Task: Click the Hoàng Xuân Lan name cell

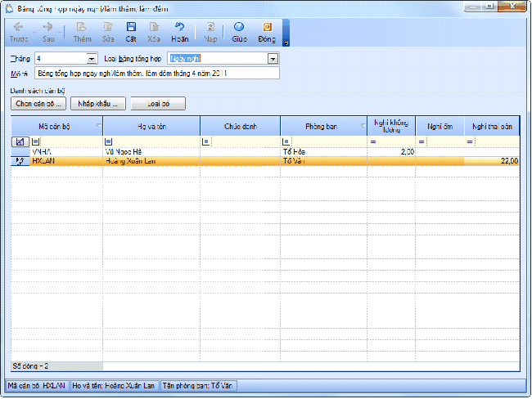Action: click(151, 161)
